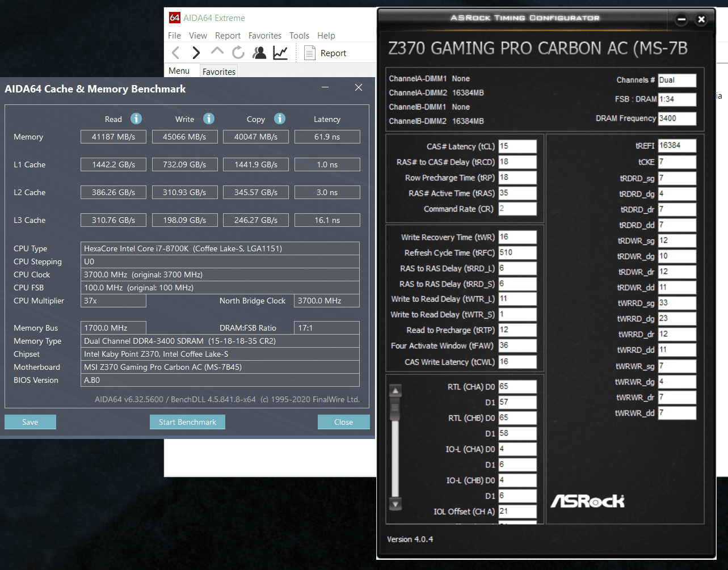
Task: Click the ASRock logo in Timing Configurator
Action: click(588, 501)
